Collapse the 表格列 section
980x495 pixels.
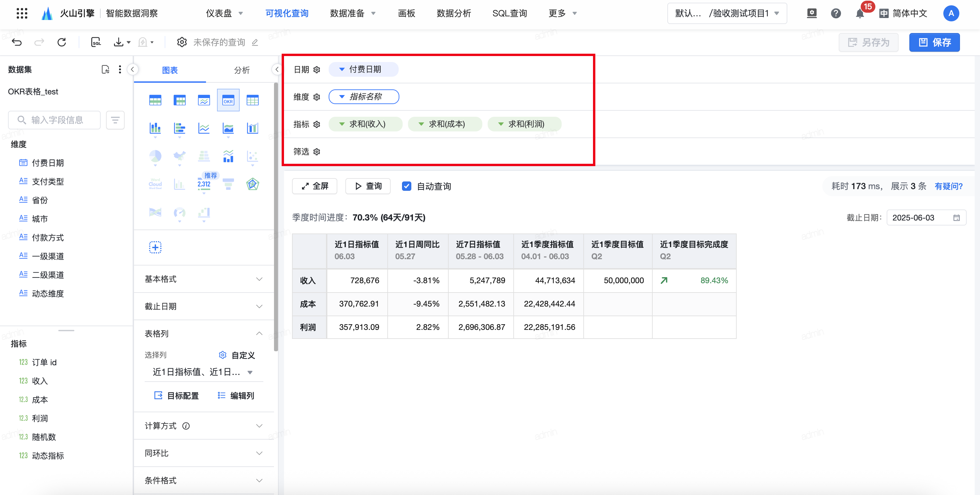(x=204, y=334)
